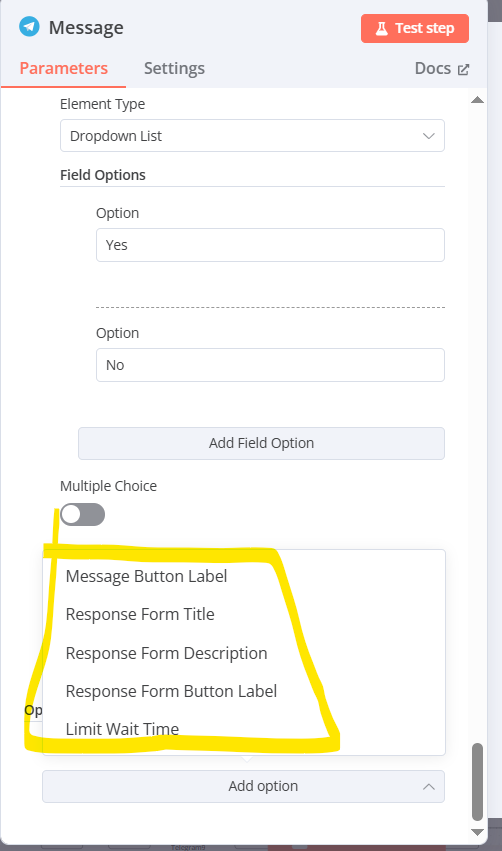Click the external link icon next to Docs
This screenshot has width=502, height=851.
463,69
